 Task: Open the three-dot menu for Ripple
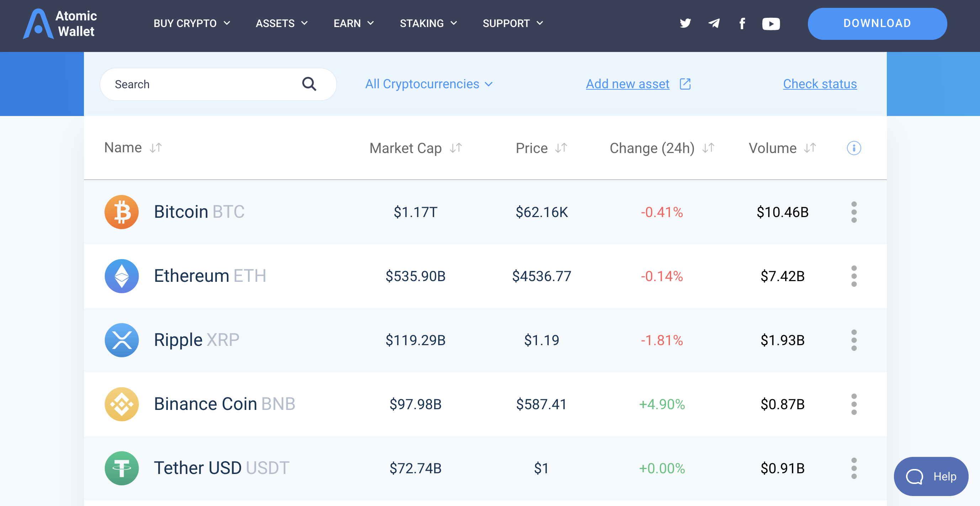tap(854, 339)
